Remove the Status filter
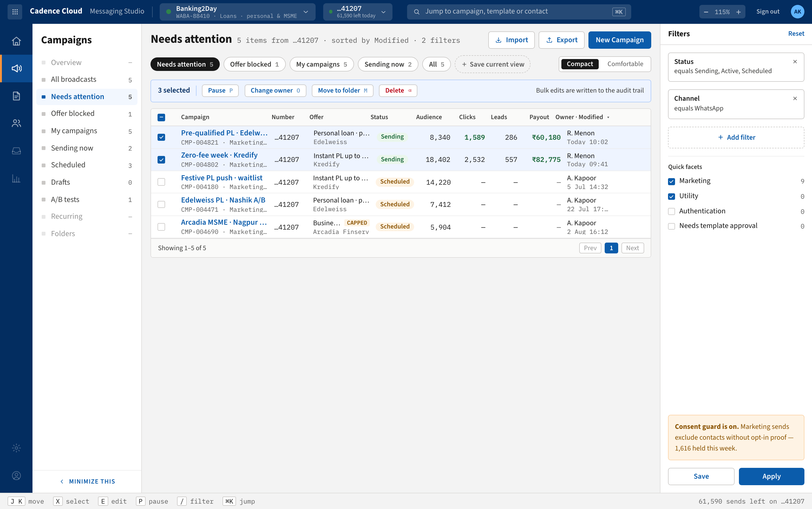 795,62
